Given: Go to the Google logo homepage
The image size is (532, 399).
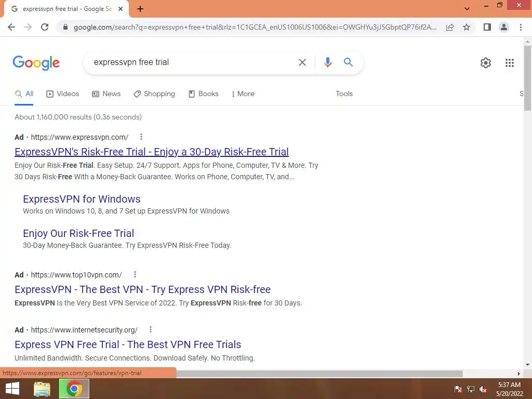Looking at the screenshot, I should point(36,63).
